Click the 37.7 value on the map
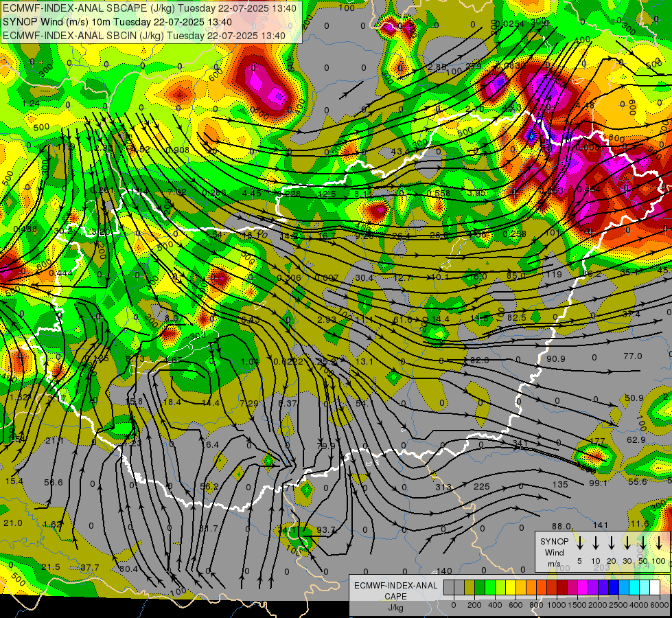Viewport: 672px width, 618px height. (x=89, y=567)
